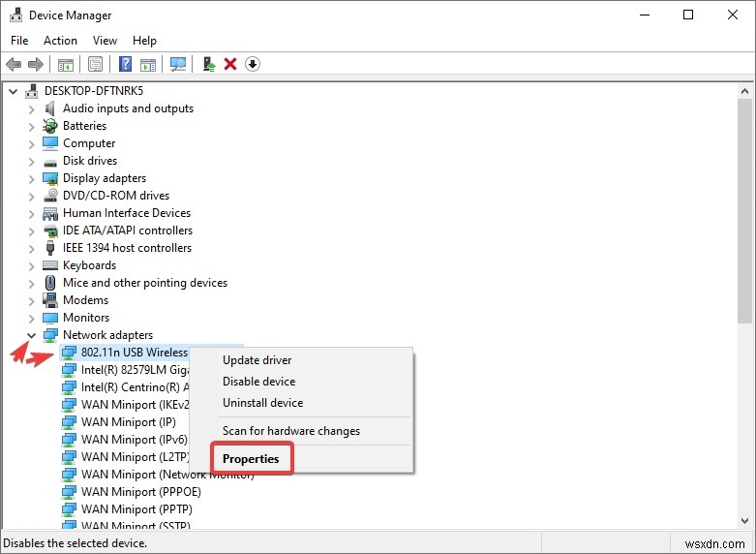Viewport: 756px width, 554px height.
Task: Click the Update device driver toolbar icon
Action: tap(209, 64)
